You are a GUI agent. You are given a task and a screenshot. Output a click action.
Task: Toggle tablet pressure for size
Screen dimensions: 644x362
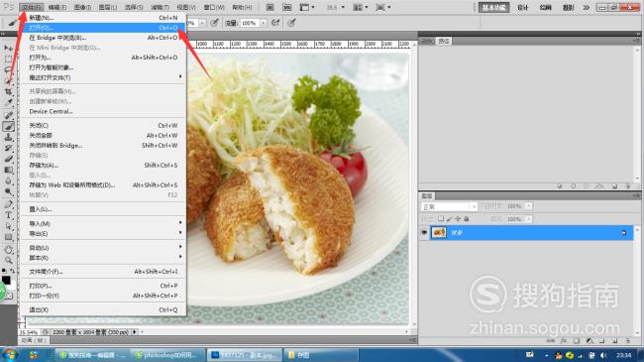tap(291, 23)
